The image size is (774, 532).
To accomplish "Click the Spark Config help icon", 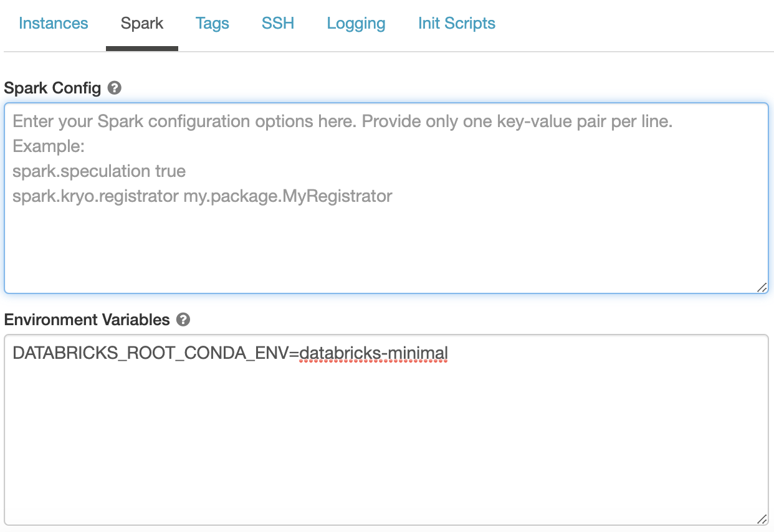I will point(114,88).
